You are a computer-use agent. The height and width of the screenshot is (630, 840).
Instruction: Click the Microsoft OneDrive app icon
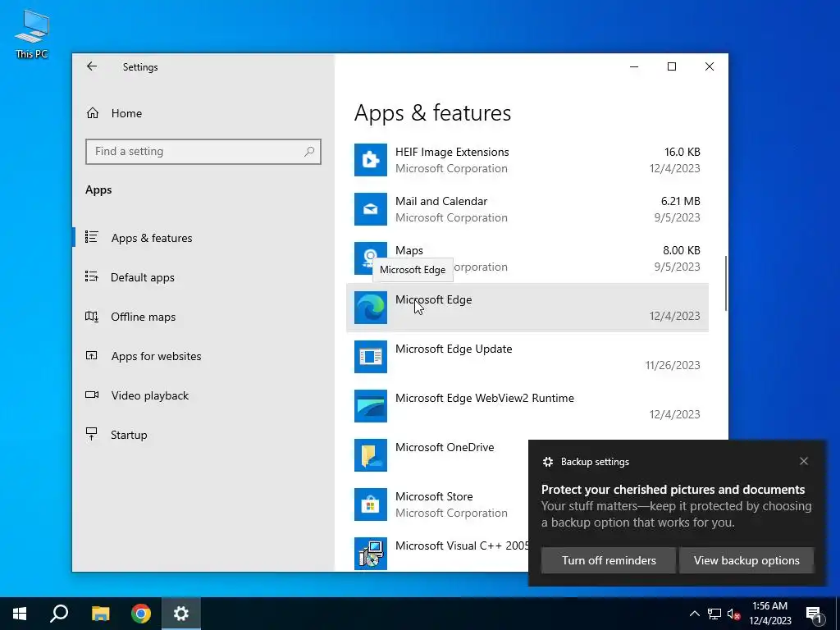[370, 455]
